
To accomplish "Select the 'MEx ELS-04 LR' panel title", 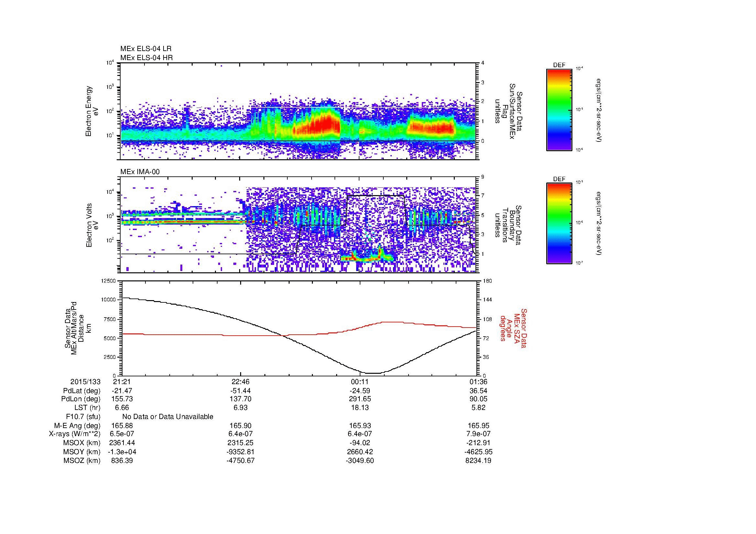I will click(x=146, y=49).
